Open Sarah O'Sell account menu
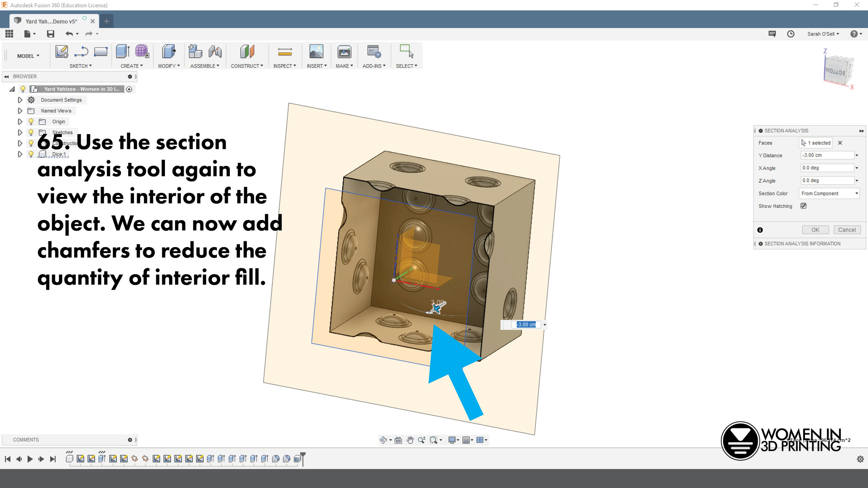Image resolution: width=868 pixels, height=488 pixels. (x=823, y=34)
